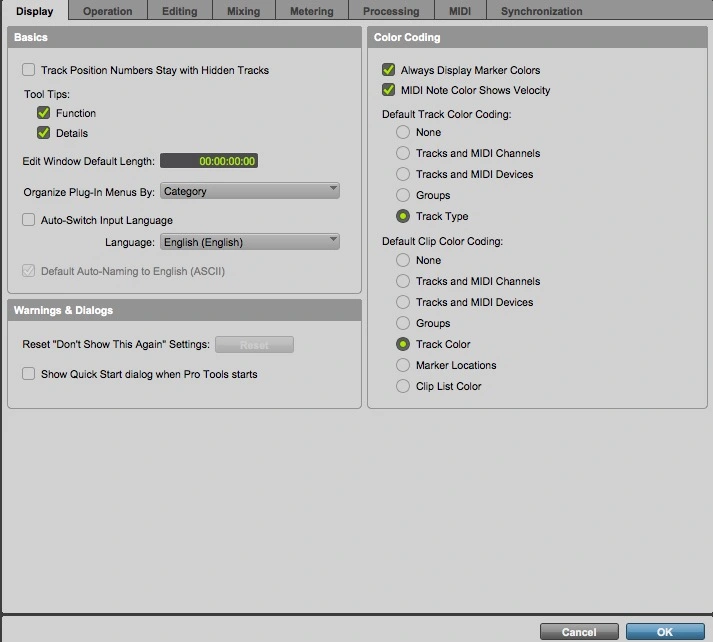Image resolution: width=713 pixels, height=642 pixels.
Task: Select None for Default Clip Color Coding
Action: click(403, 260)
